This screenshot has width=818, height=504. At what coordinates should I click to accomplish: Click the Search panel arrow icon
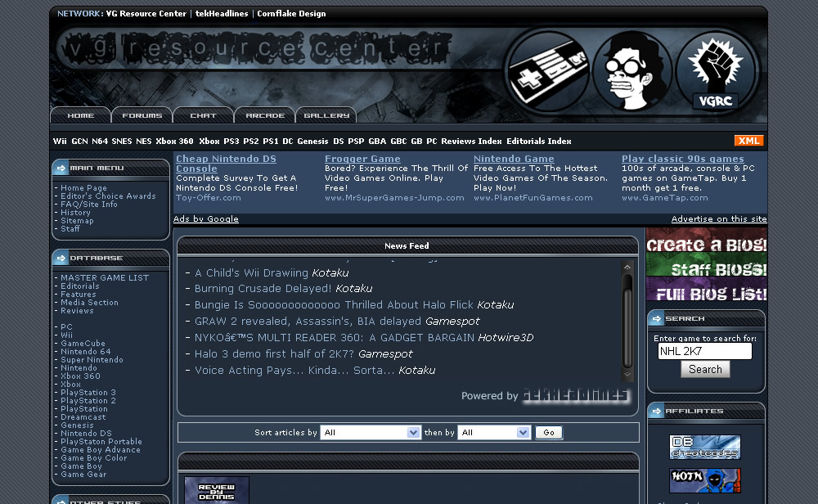pos(656,318)
